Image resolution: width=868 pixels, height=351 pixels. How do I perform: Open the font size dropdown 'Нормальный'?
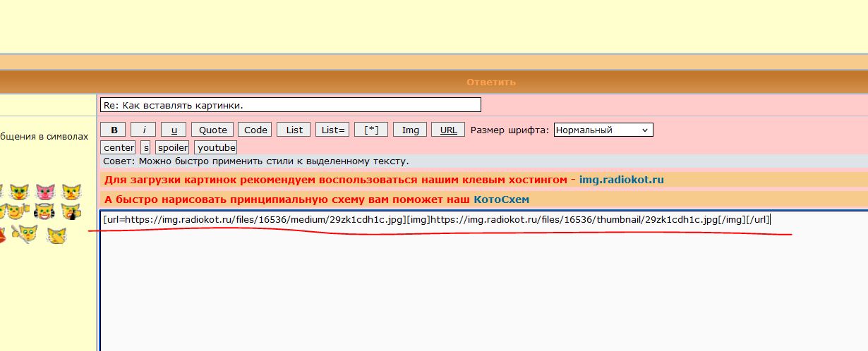click(x=603, y=130)
